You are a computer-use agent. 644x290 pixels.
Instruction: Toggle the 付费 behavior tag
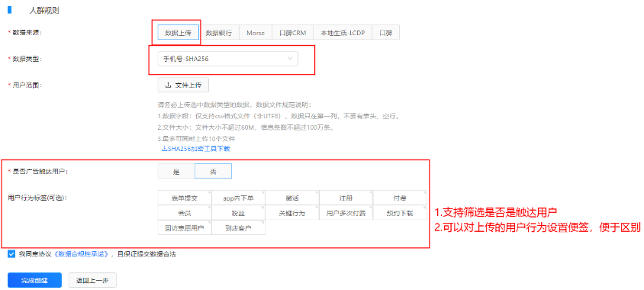(x=400, y=198)
